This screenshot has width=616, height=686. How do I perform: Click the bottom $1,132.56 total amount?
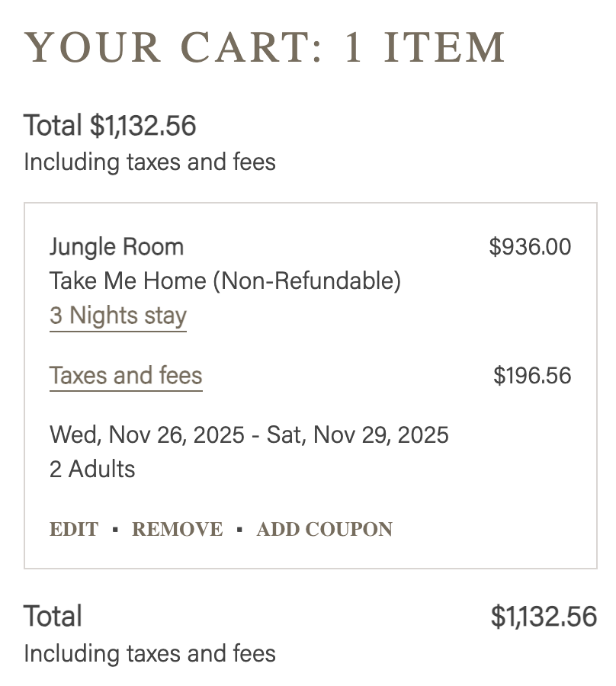tap(544, 617)
